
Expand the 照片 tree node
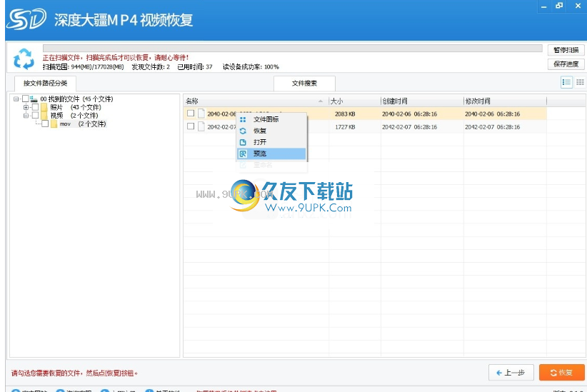coord(26,107)
